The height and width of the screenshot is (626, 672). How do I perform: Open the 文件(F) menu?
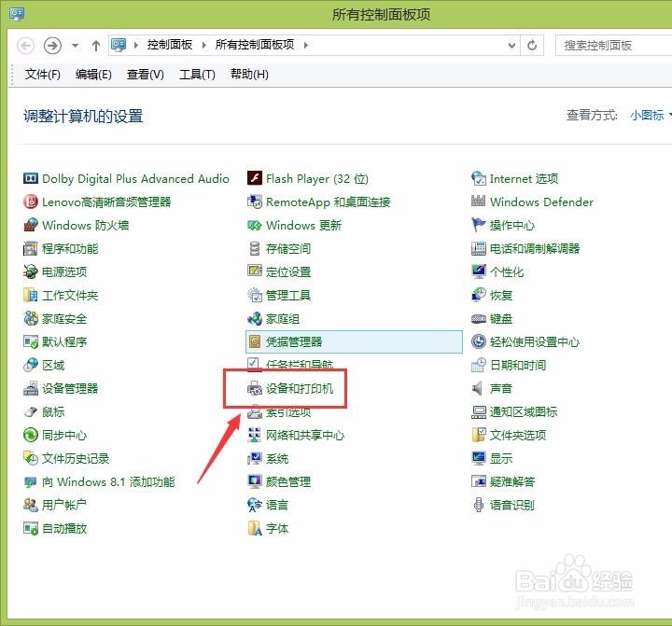pos(42,74)
